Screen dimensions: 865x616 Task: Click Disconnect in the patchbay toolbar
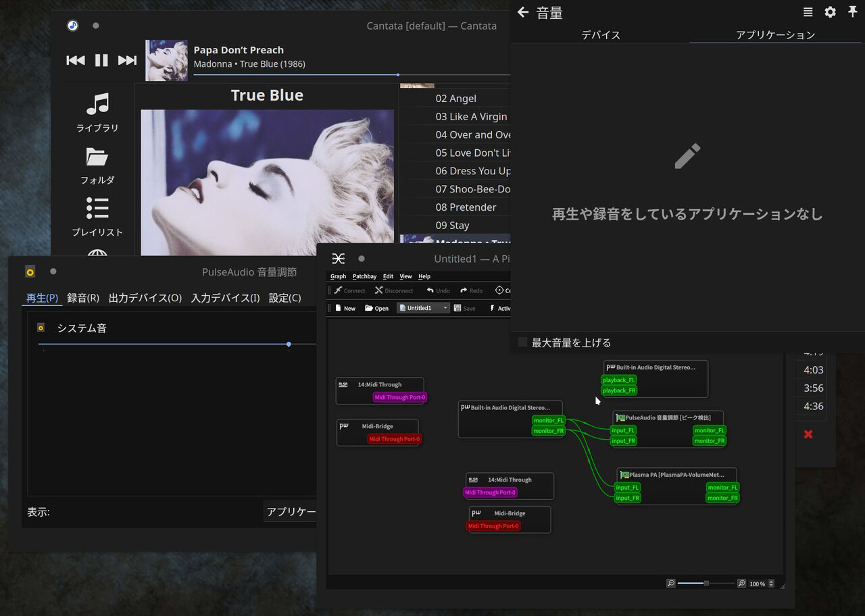[394, 290]
